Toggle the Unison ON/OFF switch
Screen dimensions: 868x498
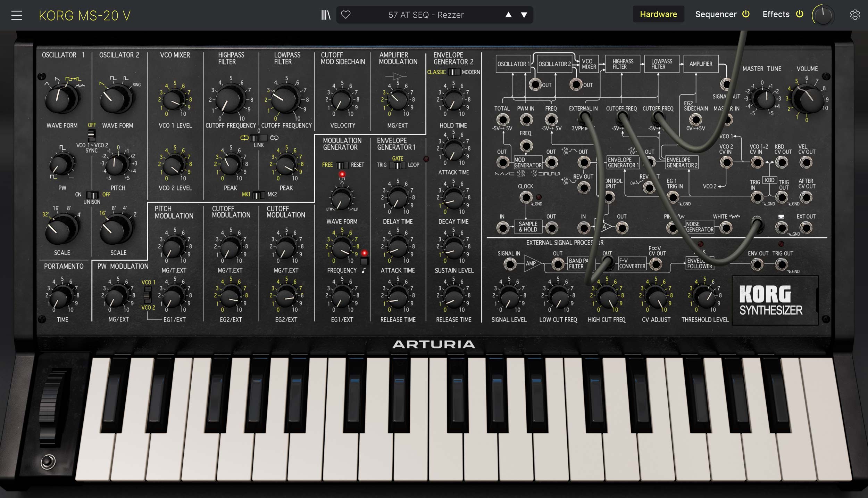coord(92,195)
